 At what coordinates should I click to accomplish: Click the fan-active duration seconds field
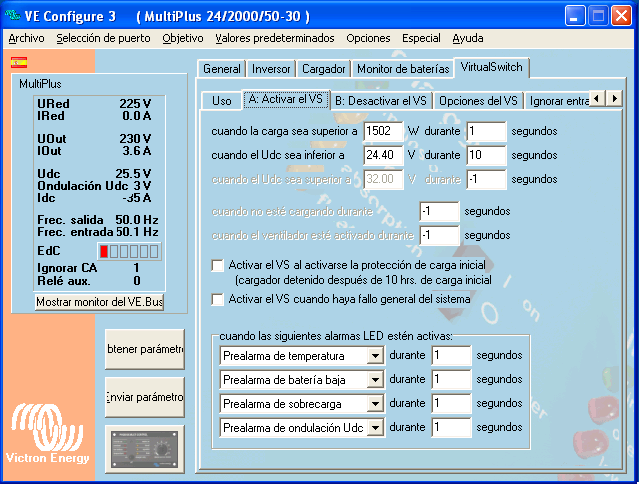pos(439,235)
